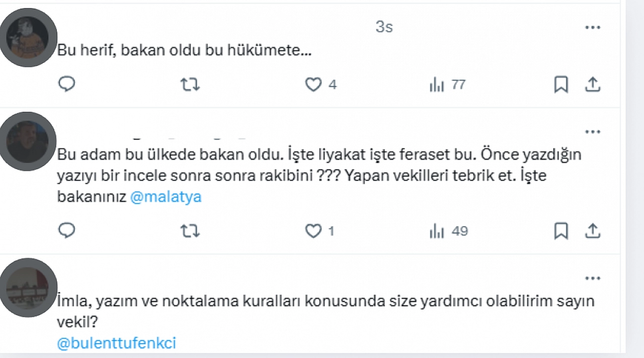
Task: View analytics showing 77 views
Action: 447,85
